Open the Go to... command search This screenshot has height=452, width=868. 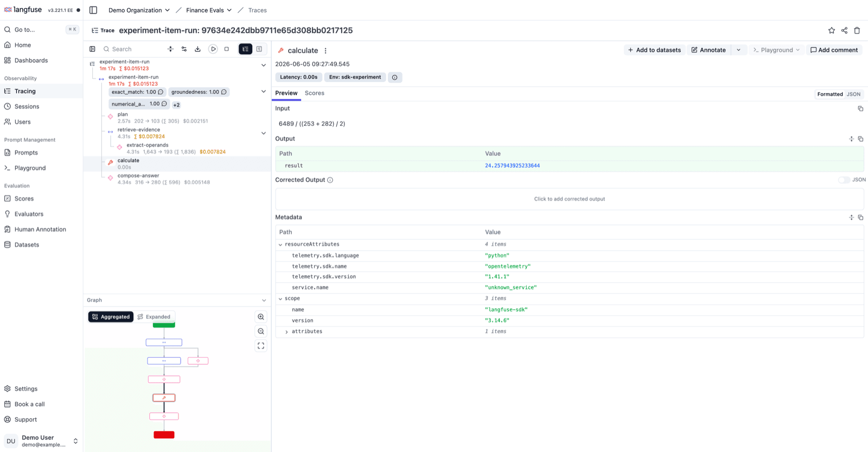[41, 29]
